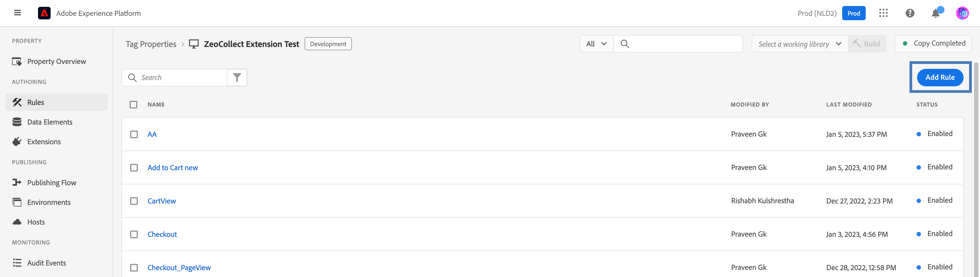This screenshot has height=277, width=980.
Task: Open the hamburger navigation menu
Action: pyautogui.click(x=17, y=13)
